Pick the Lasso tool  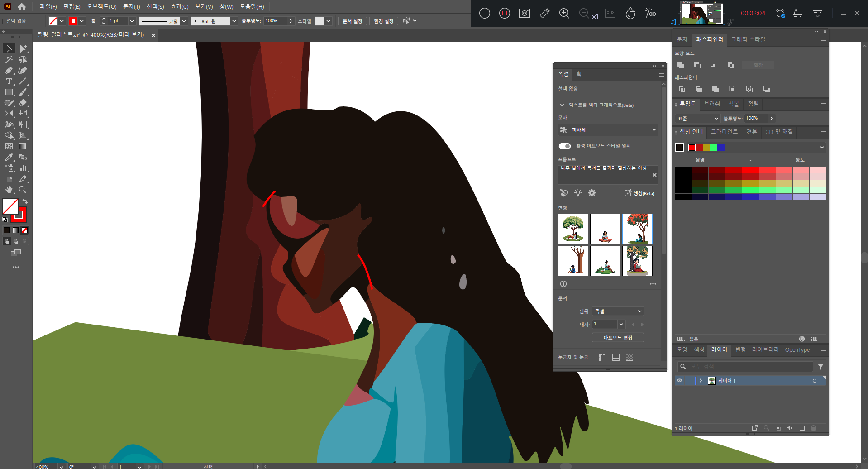[x=23, y=59]
